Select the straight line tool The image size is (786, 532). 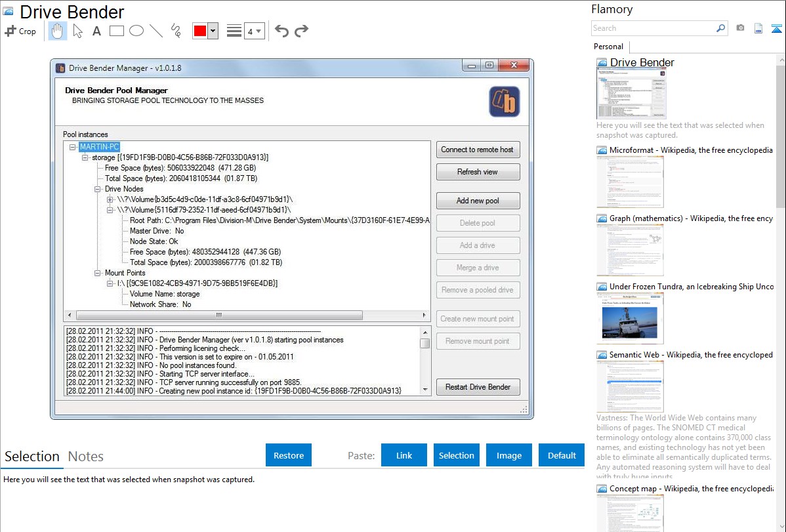pos(156,31)
